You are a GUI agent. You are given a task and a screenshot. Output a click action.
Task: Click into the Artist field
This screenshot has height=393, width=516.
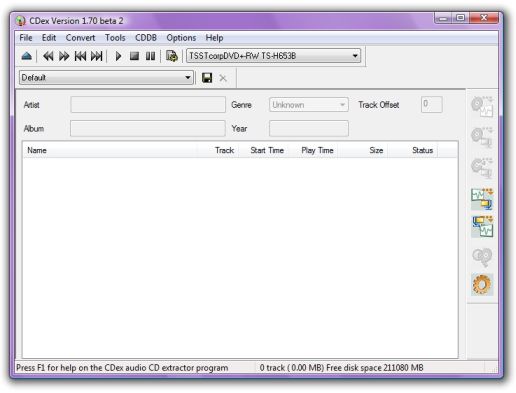point(148,105)
